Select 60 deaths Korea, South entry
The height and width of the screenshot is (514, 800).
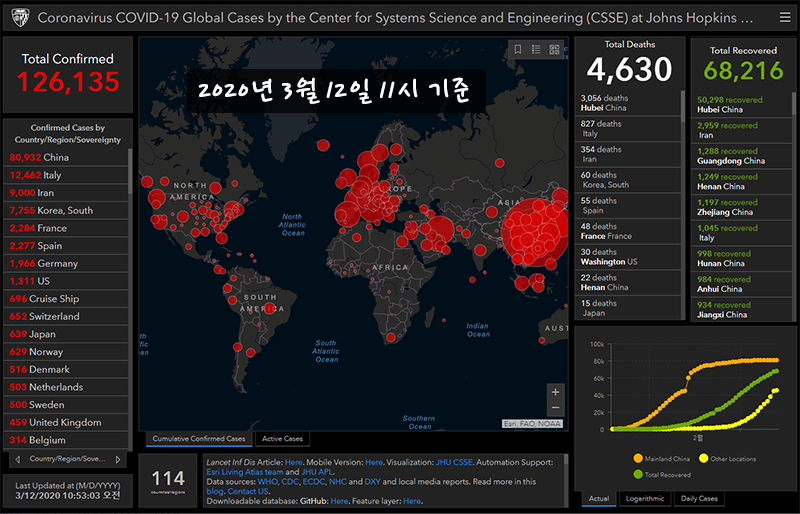coord(628,180)
